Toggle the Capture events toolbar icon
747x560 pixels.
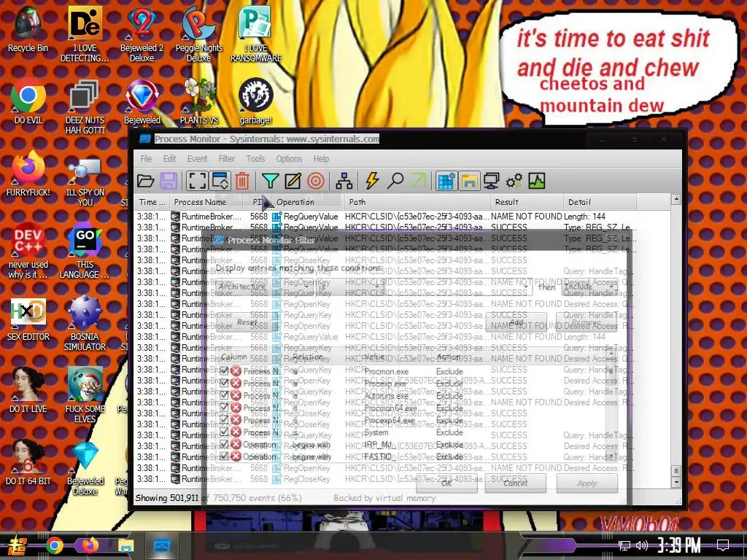pos(197,181)
